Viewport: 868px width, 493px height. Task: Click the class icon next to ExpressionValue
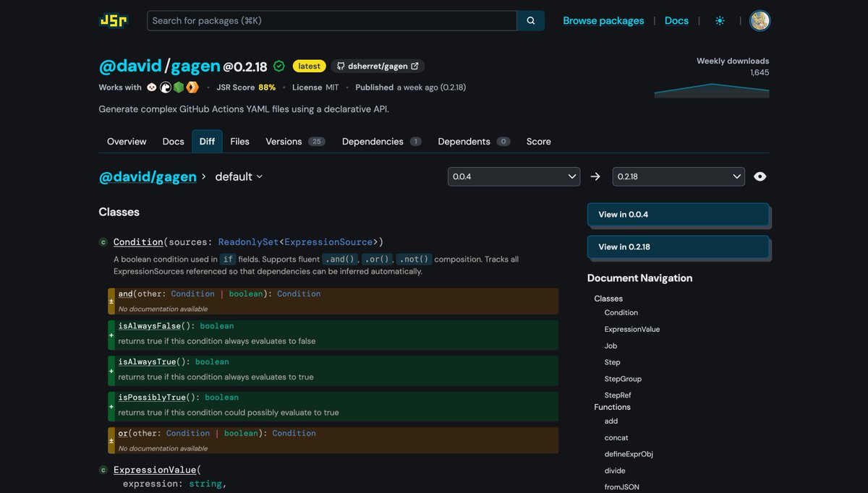coord(103,470)
